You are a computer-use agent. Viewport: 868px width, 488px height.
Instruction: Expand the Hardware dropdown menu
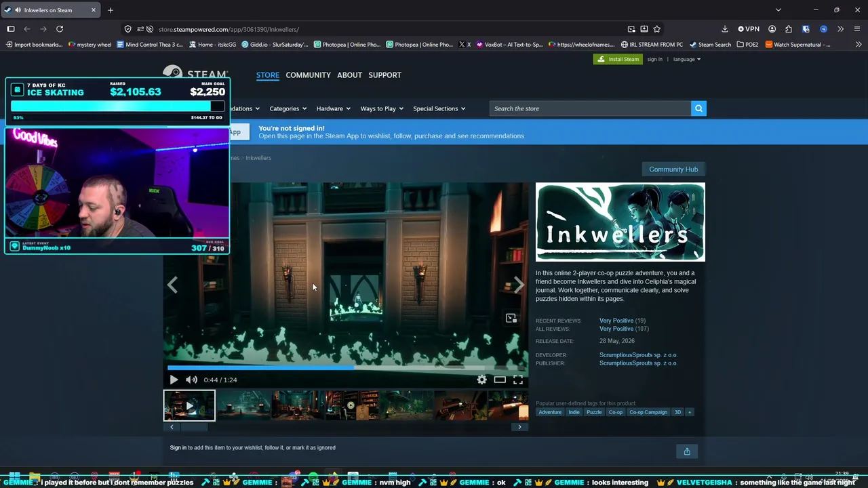(x=333, y=108)
